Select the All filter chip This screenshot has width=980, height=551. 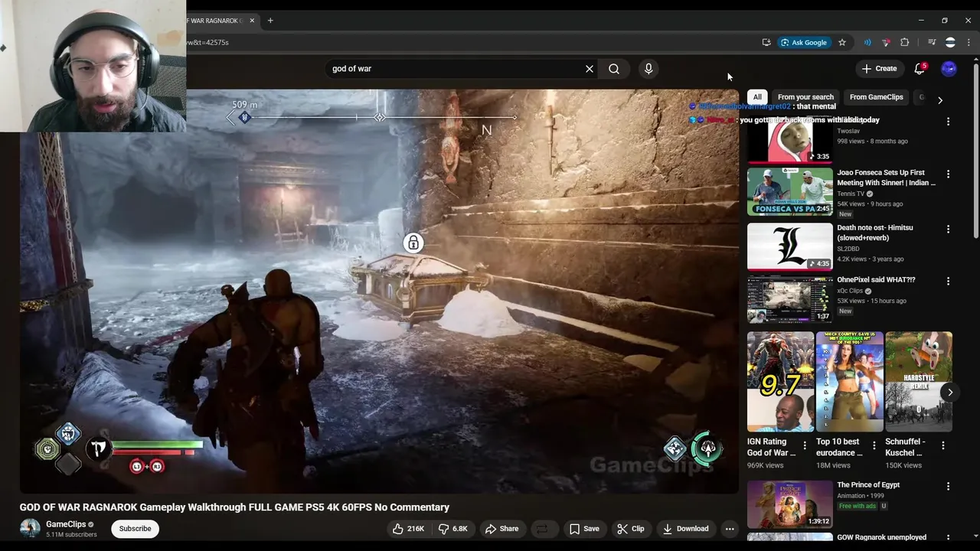pos(757,97)
